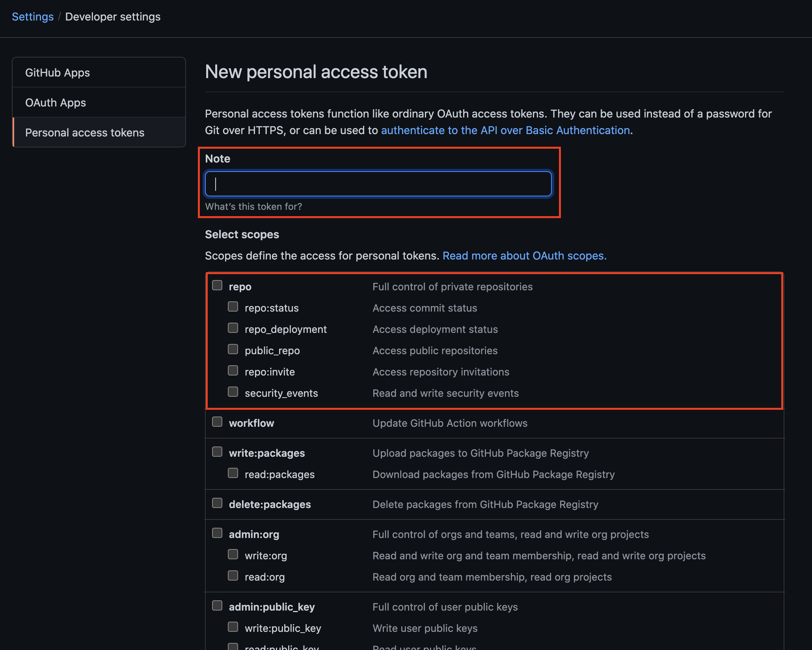Open Read more about OAuth scopes link

pos(524,256)
